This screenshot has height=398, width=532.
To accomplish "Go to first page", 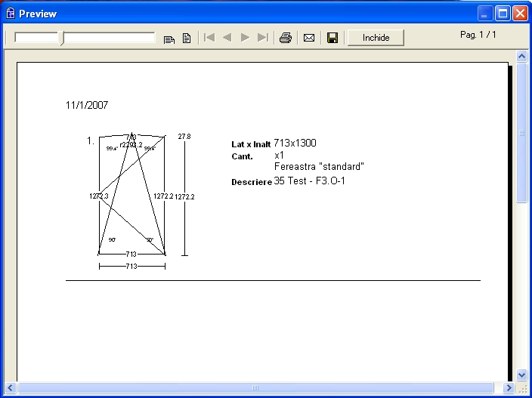I will (x=209, y=38).
